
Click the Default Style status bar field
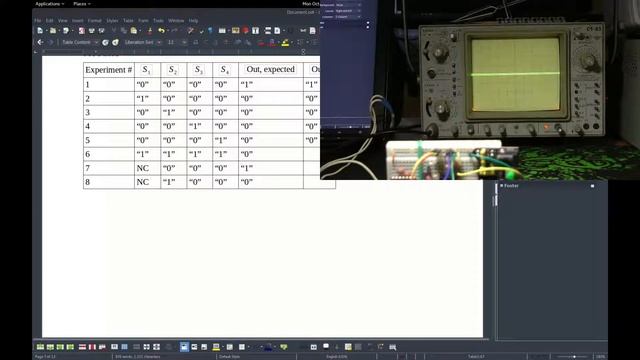pyautogui.click(x=229, y=357)
